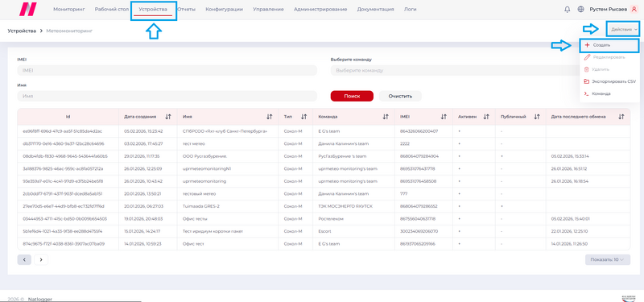Open the Выберите команду dropdown

click(x=455, y=70)
